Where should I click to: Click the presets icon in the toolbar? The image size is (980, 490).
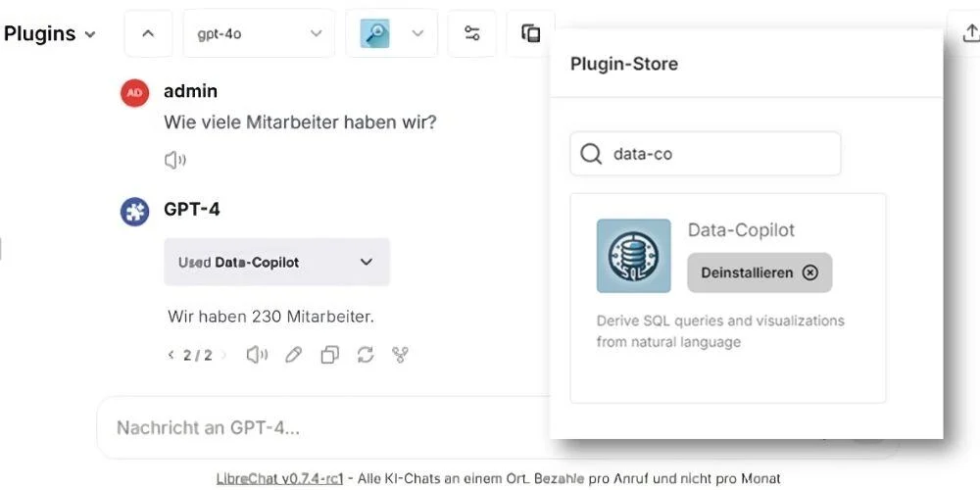530,33
